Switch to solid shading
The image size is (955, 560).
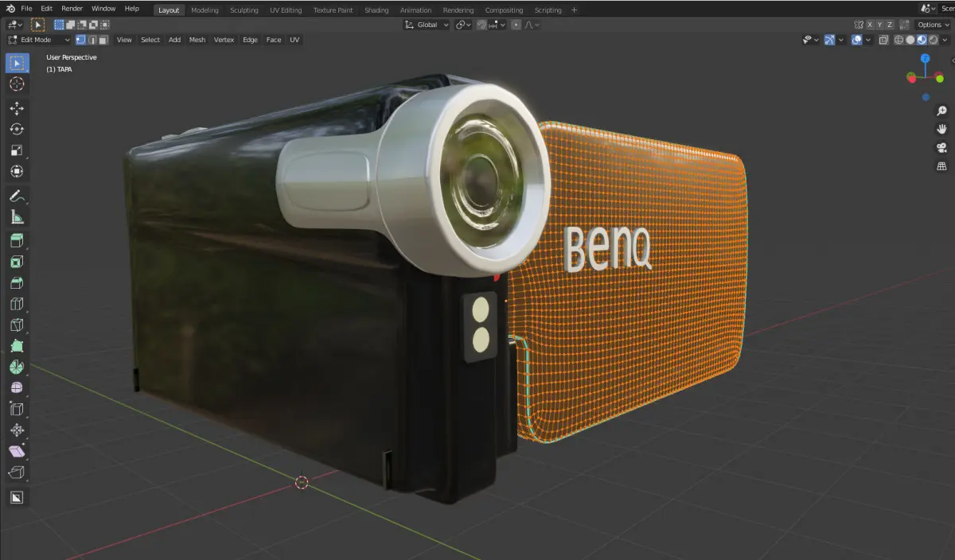pos(910,40)
